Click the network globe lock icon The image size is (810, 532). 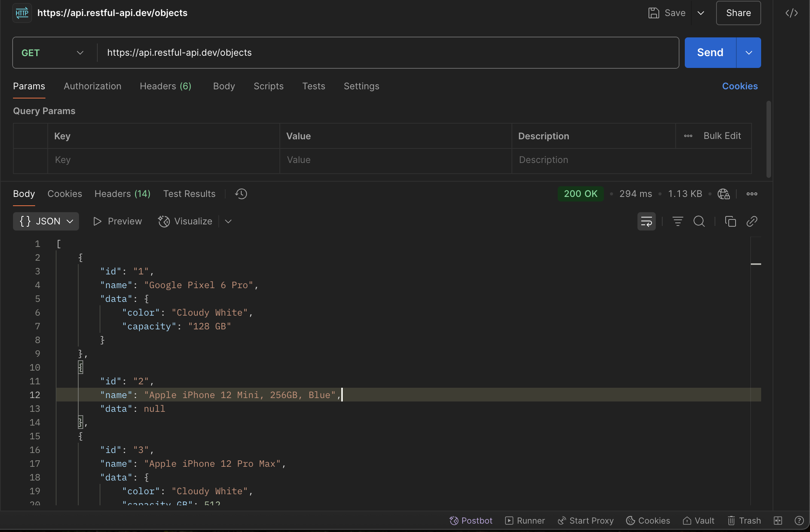(x=723, y=194)
